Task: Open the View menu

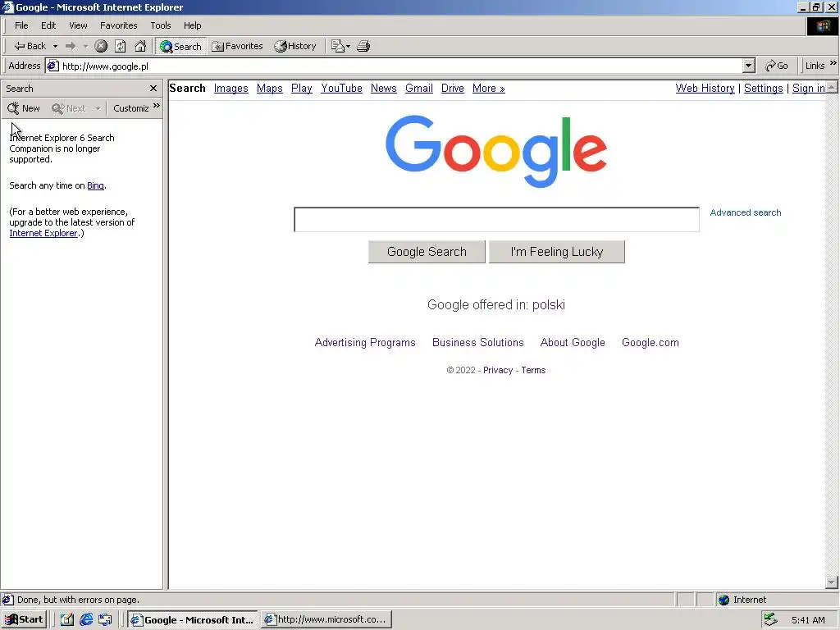Action: click(78, 25)
